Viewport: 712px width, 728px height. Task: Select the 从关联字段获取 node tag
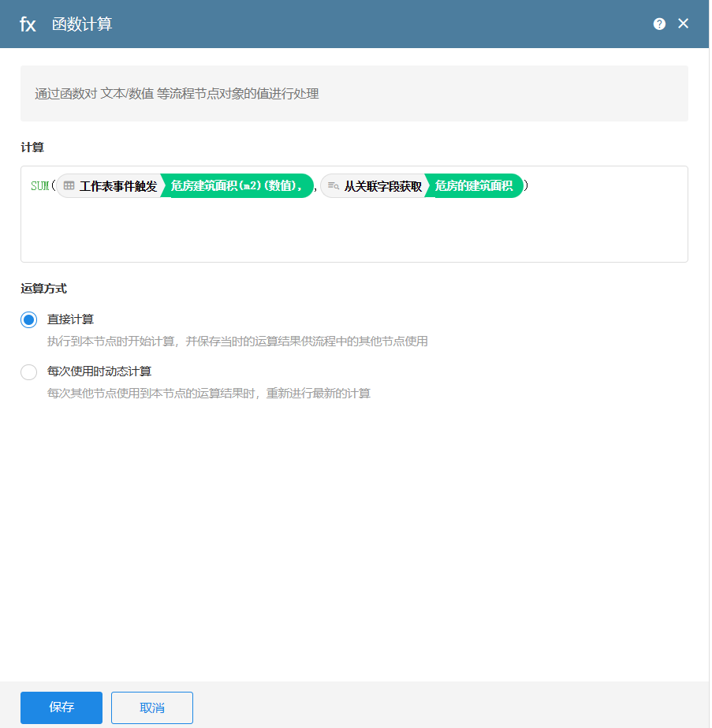click(x=382, y=186)
